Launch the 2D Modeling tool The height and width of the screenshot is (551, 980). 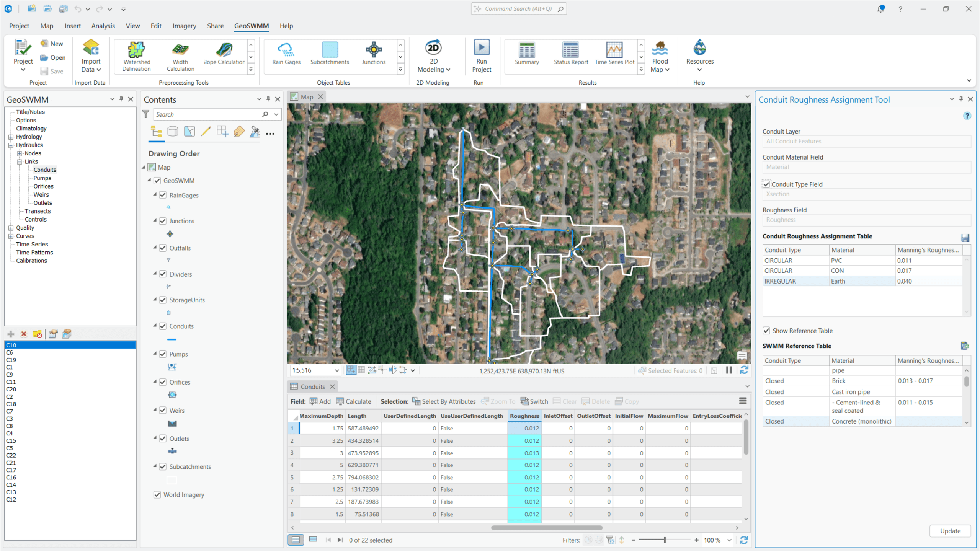433,55
